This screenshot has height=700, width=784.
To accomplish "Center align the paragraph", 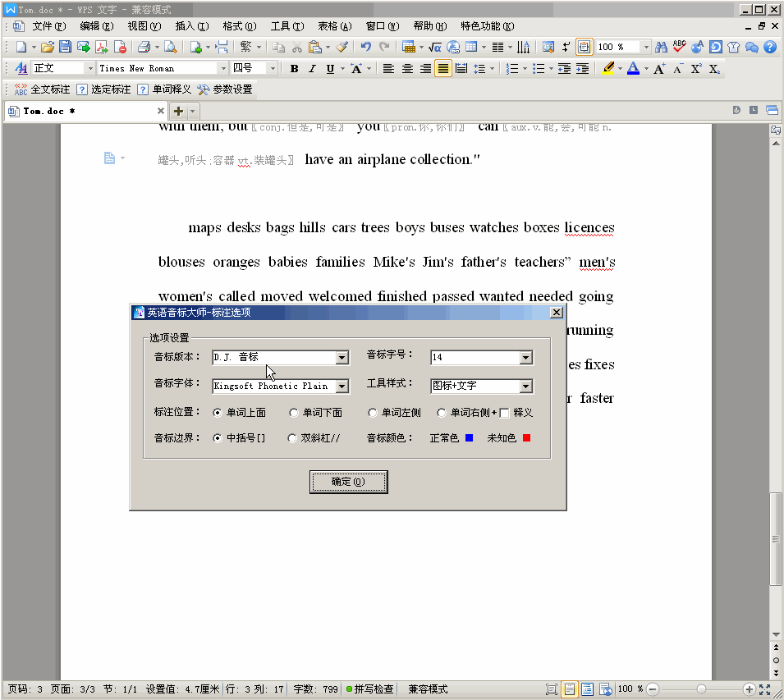I will pos(407,68).
